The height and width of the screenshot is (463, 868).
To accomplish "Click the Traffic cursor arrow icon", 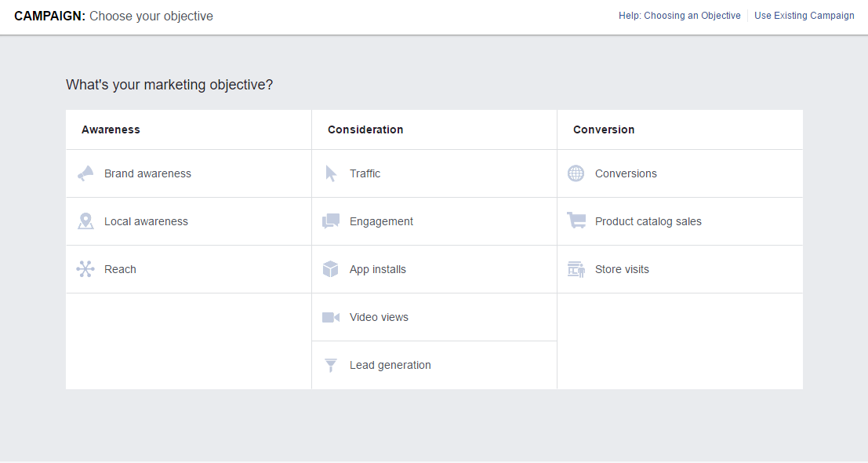I will click(x=331, y=173).
